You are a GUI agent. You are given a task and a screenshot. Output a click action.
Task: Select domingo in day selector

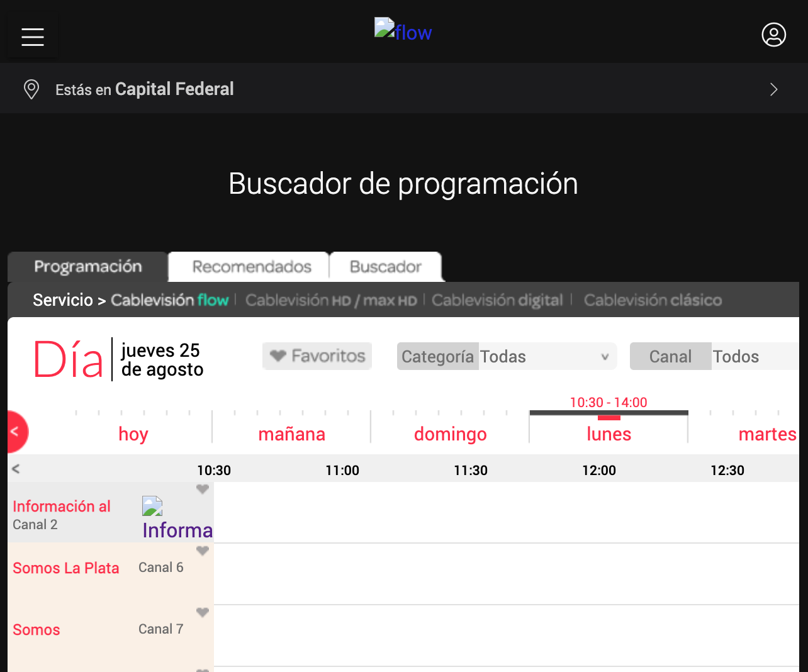tap(450, 434)
